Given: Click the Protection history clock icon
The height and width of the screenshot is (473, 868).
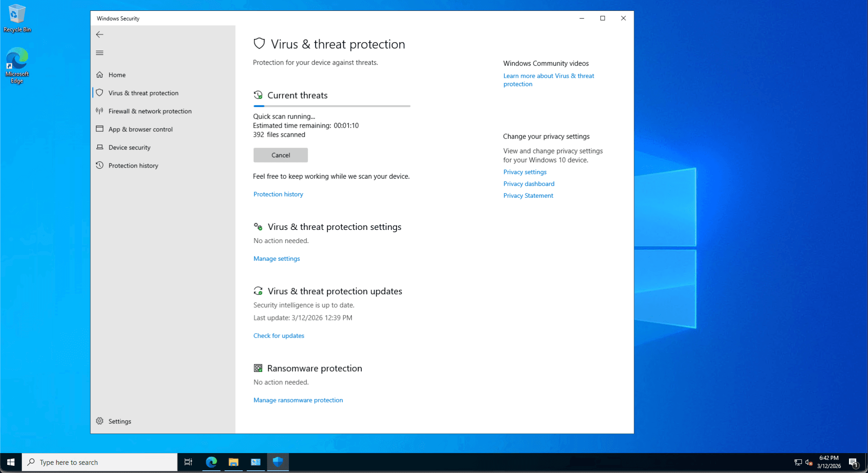Looking at the screenshot, I should pos(100,165).
